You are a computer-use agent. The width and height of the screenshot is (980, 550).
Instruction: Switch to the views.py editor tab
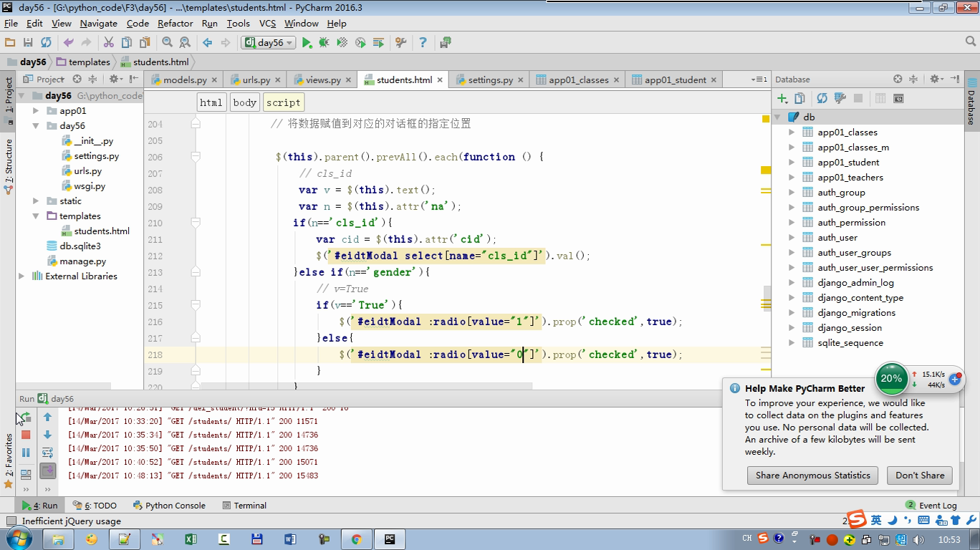tap(322, 80)
